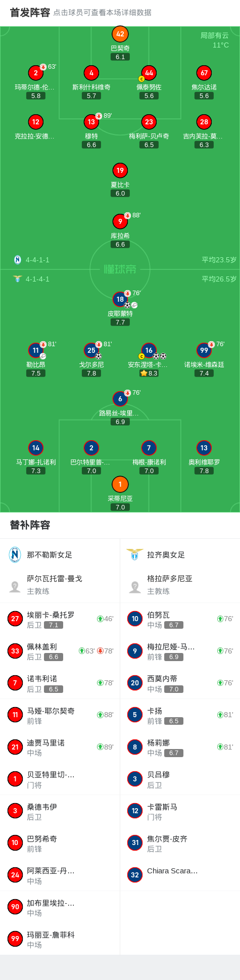The width and height of the screenshot is (240, 980).
Task: Open goalkeeper 巴契奇 number 42 player icon
Action: tap(120, 34)
